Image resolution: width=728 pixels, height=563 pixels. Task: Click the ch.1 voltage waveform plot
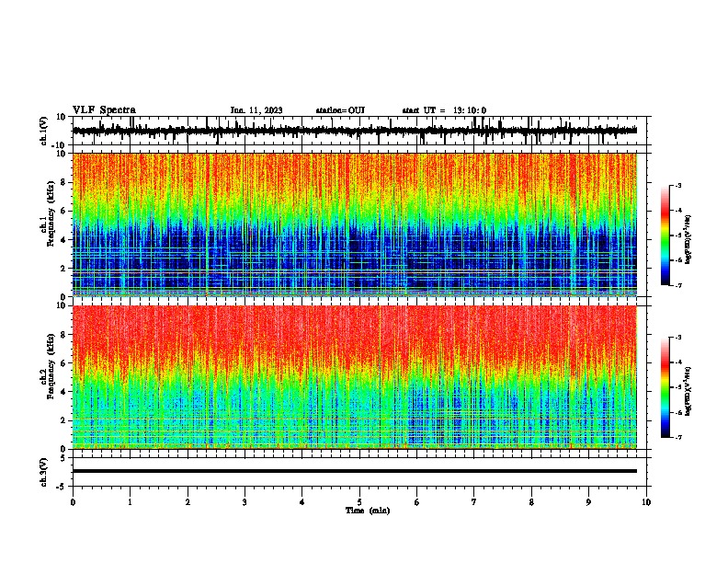coord(355,131)
